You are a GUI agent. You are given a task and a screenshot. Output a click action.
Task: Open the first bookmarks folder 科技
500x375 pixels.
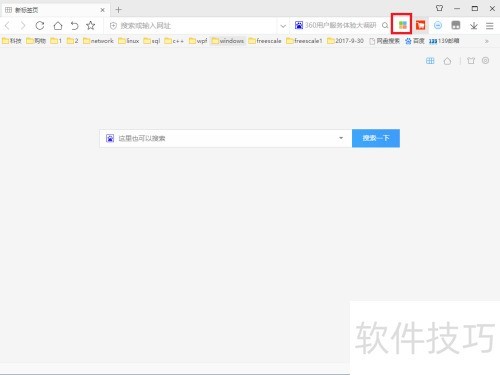click(12, 41)
